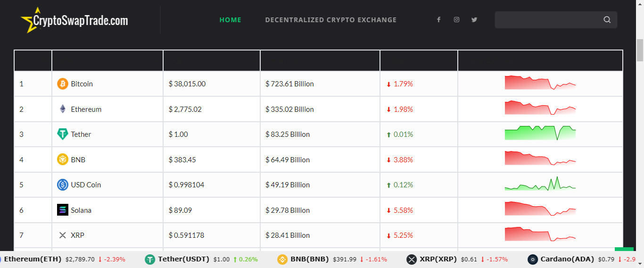The image size is (644, 268).
Task: Click Cardano(ADA) label in bottom ticker
Action: tap(567, 259)
